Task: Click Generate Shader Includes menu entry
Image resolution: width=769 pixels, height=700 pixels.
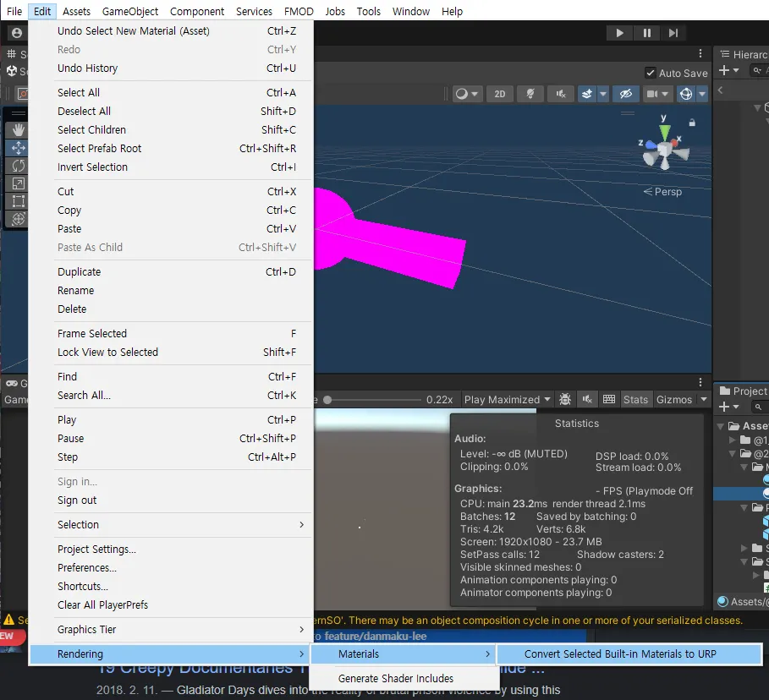Action: coord(395,678)
